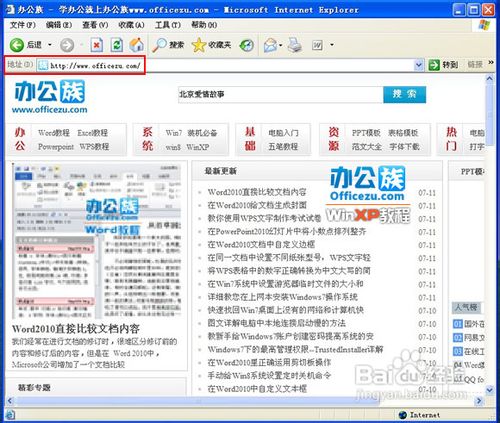The image size is (500, 423).
Task: Open 五笔教程 link
Action: (x=283, y=146)
